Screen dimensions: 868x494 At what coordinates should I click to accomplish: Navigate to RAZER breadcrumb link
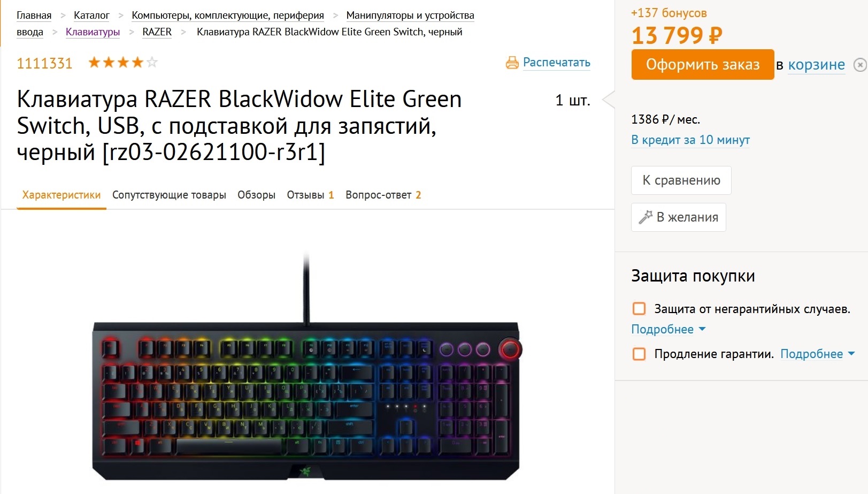point(157,32)
